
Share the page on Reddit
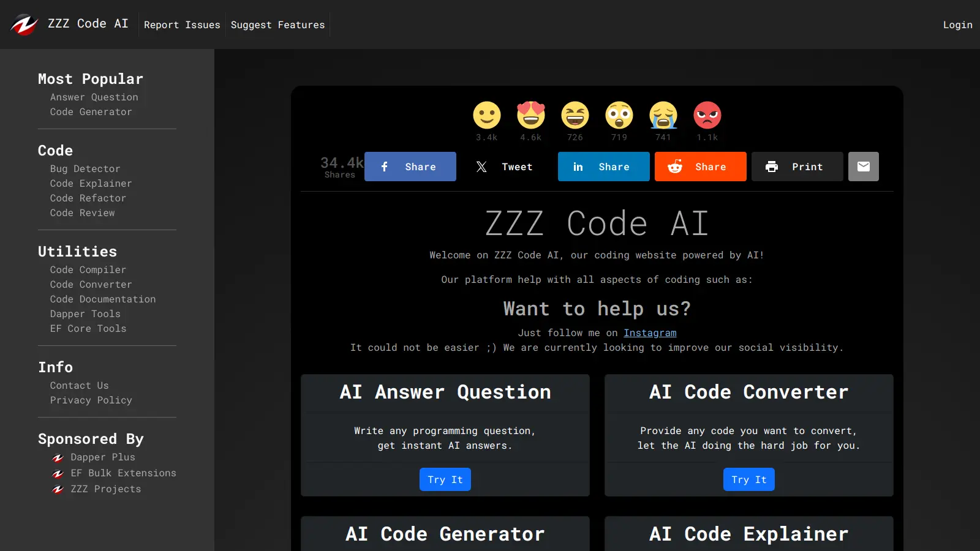point(700,167)
